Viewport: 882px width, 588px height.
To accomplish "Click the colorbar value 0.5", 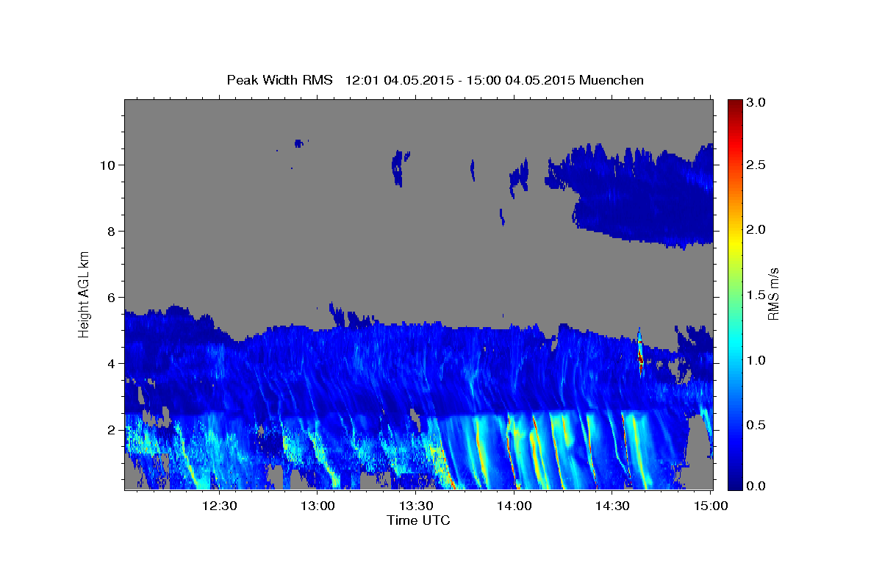I will click(x=757, y=425).
